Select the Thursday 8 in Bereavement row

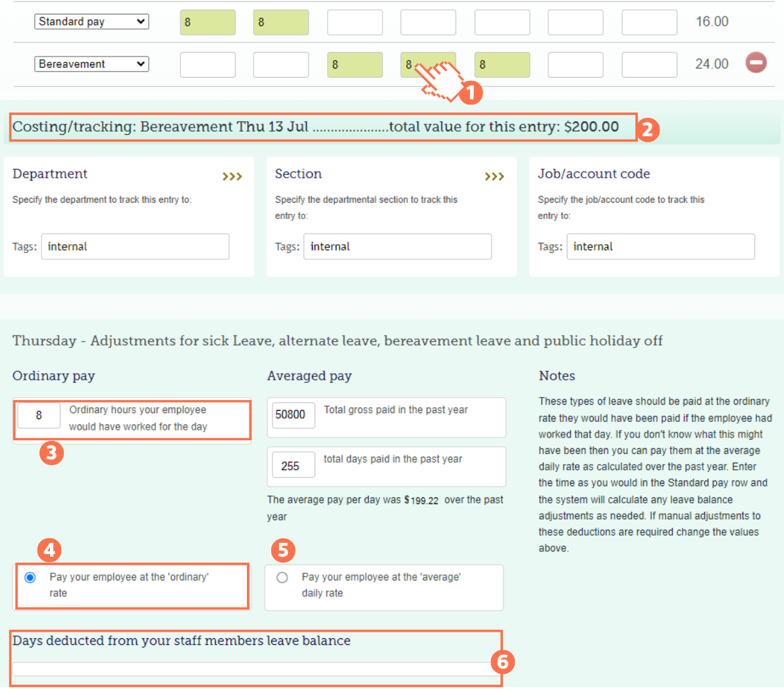(428, 64)
